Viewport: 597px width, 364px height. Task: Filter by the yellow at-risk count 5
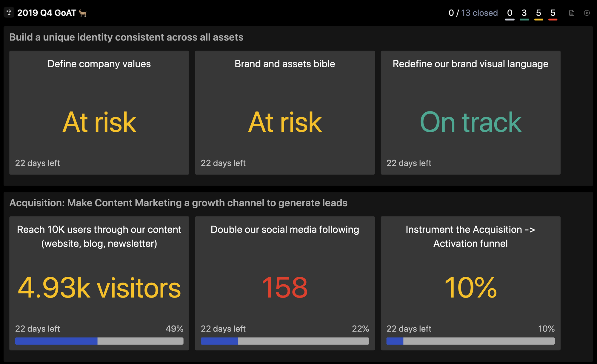(538, 13)
